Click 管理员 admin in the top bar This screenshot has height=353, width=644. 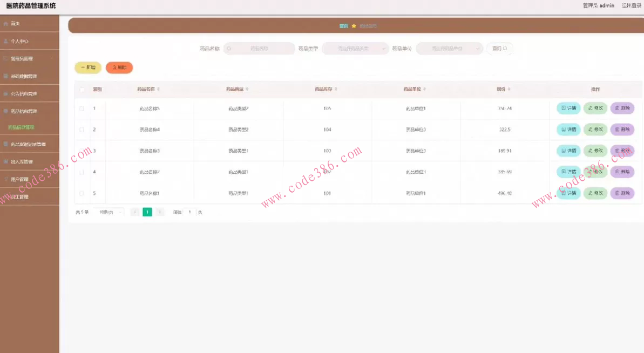[599, 5]
